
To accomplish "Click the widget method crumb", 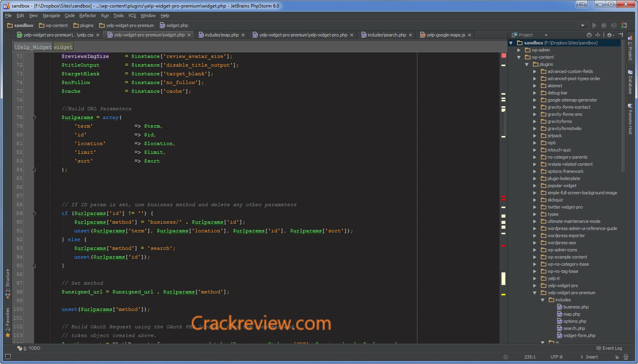I will pyautogui.click(x=63, y=47).
